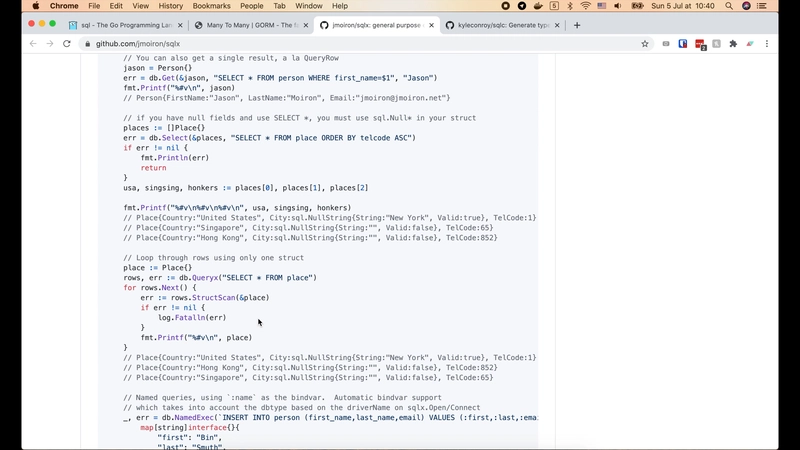Click the places := []Place{} line

164,128
